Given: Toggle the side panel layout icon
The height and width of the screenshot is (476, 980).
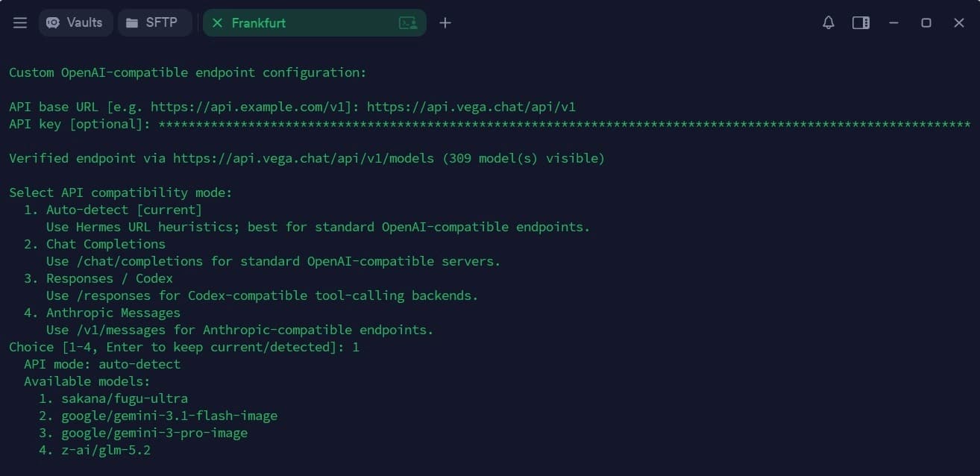Looking at the screenshot, I should coord(861,23).
